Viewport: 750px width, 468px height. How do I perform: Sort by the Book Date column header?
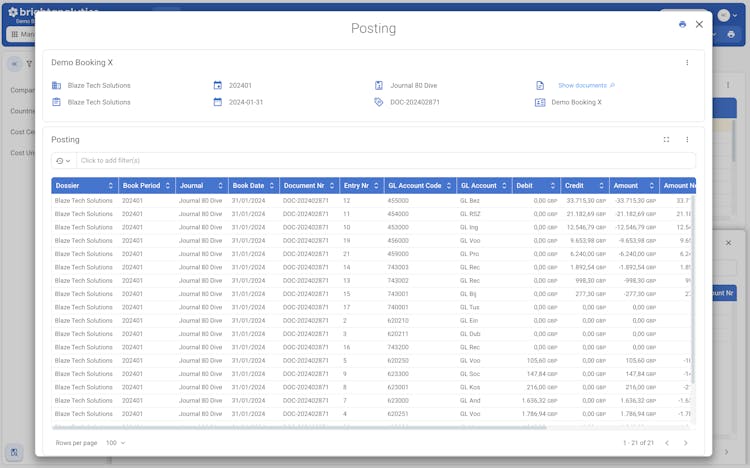click(252, 186)
